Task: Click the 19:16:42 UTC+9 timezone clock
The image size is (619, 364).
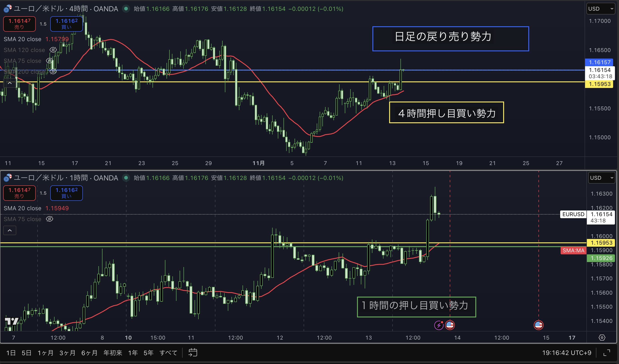Action: [x=567, y=353]
